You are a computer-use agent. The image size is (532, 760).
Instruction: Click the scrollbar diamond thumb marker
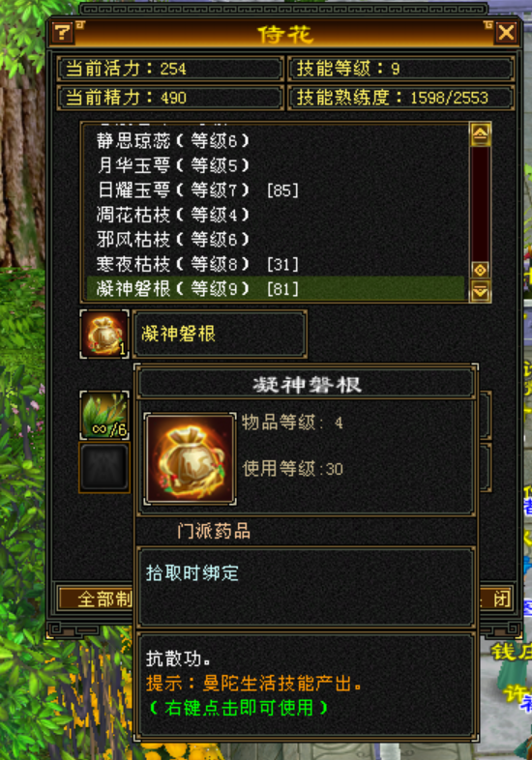[x=480, y=270]
